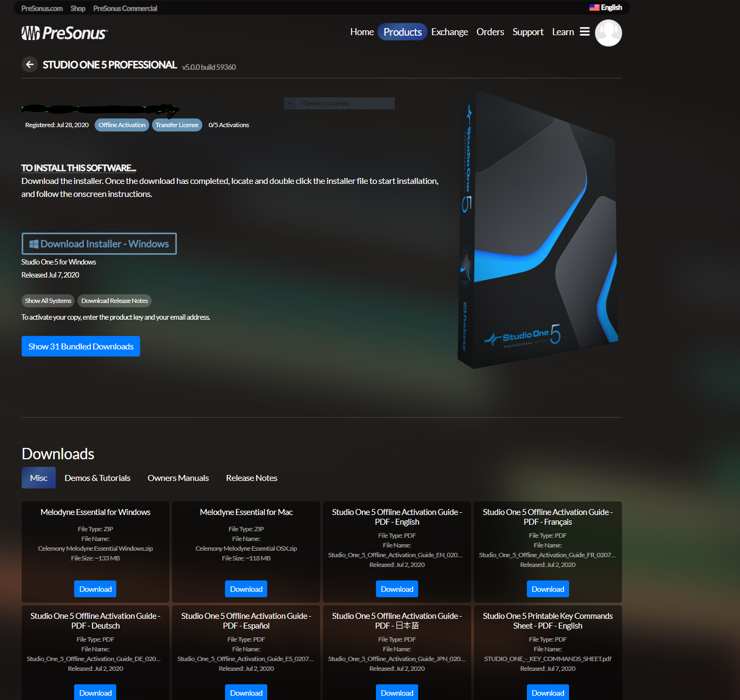This screenshot has width=740, height=700.
Task: Click the Celemony Melodyne Essential OSX.zip filename
Action: click(x=246, y=549)
